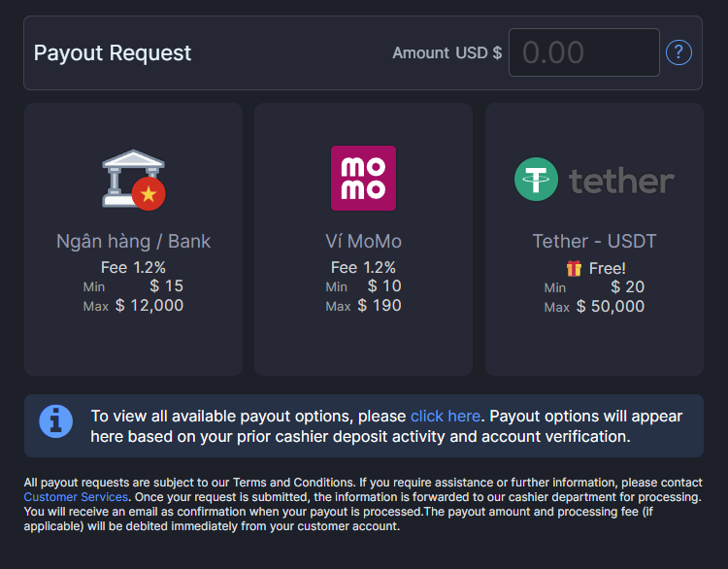The height and width of the screenshot is (569, 728).
Task: Focus the Amount USD input field
Action: tap(583, 52)
